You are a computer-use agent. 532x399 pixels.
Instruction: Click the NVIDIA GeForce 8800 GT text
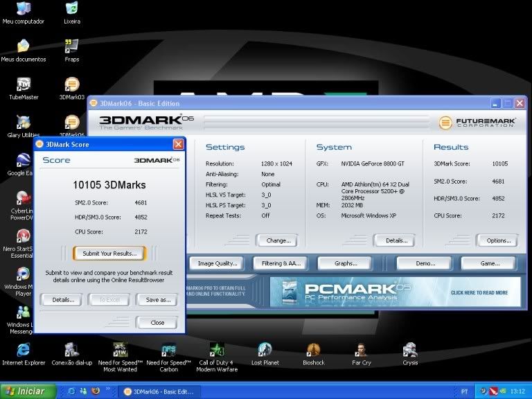pos(373,163)
